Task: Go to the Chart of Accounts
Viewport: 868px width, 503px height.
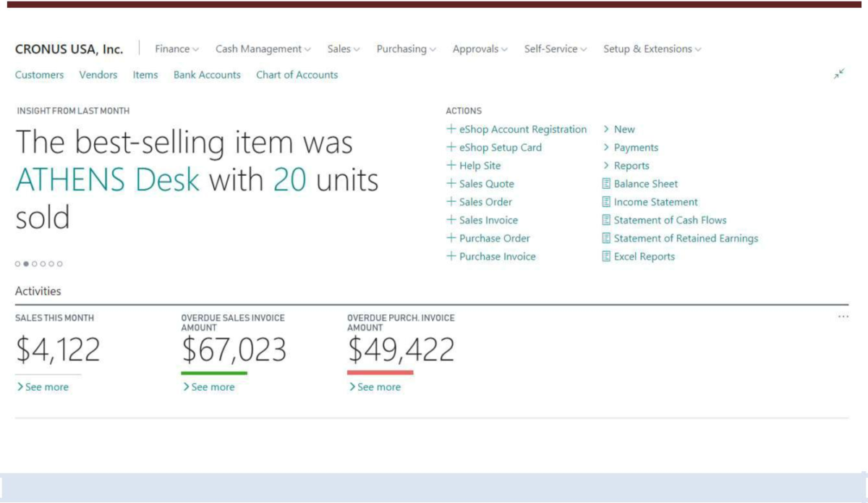Action: click(x=297, y=75)
